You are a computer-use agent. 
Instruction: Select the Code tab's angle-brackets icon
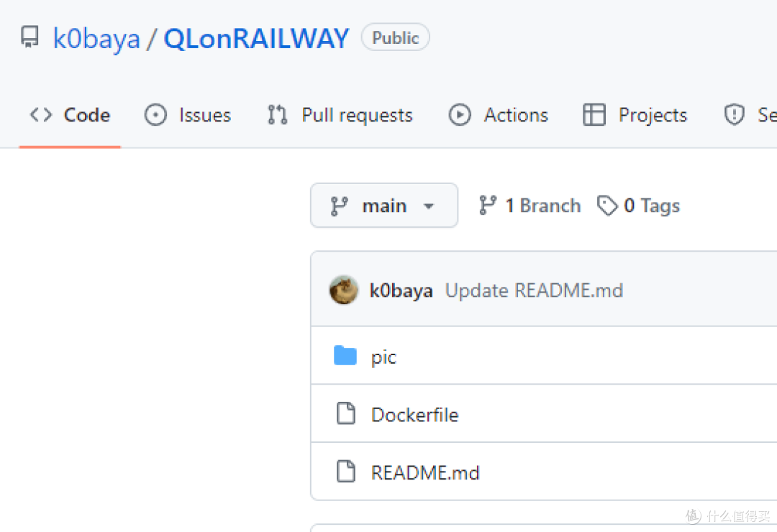(40, 114)
